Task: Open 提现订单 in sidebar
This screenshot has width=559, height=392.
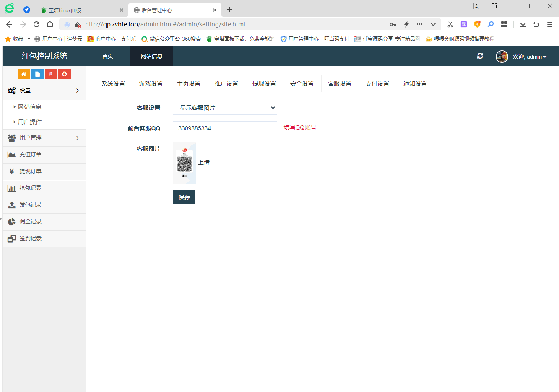Action: tap(30, 171)
